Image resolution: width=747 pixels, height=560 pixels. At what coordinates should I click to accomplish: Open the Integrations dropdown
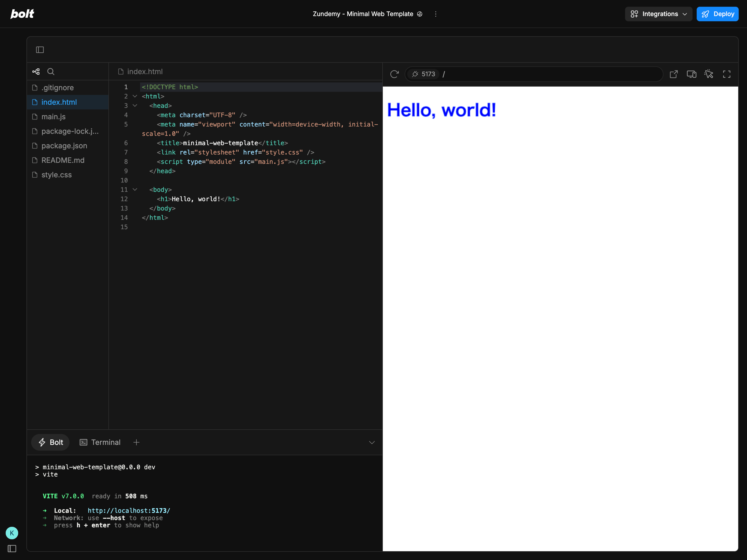tap(659, 14)
